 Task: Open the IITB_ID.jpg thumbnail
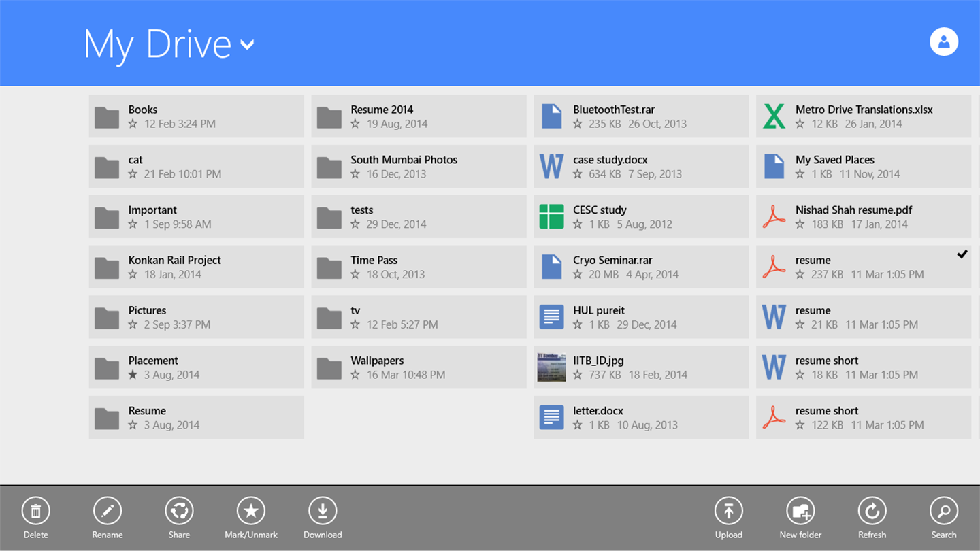(552, 367)
